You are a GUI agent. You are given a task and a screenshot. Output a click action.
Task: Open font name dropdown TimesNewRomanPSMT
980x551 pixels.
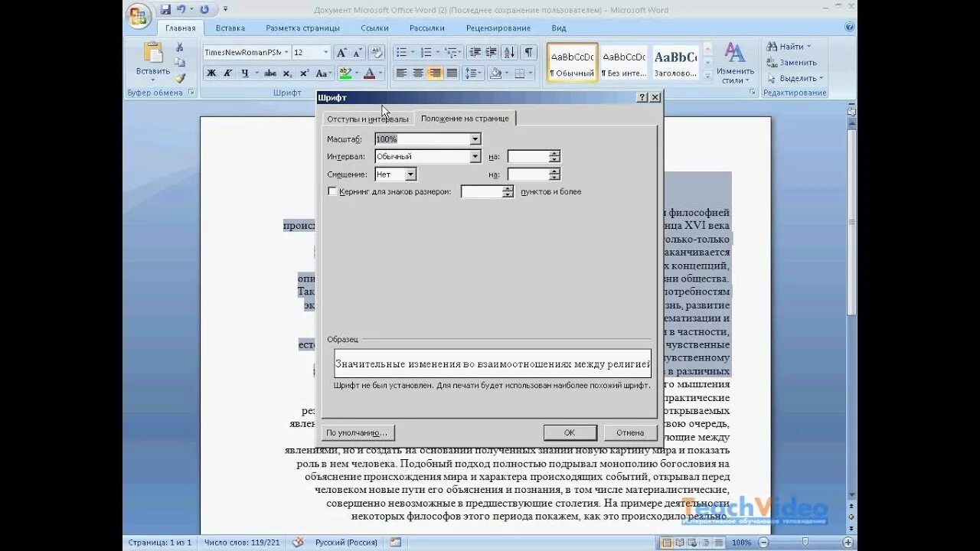pyautogui.click(x=286, y=53)
